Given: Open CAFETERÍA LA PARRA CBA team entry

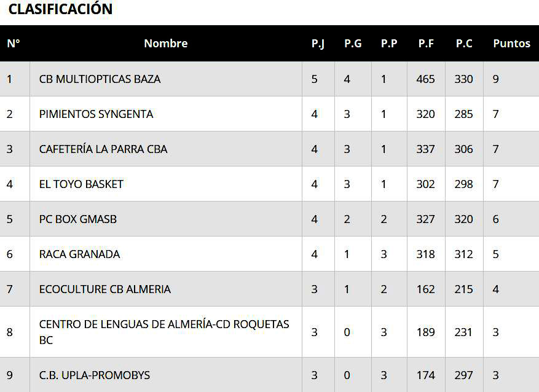Looking at the screenshot, I should point(103,149).
